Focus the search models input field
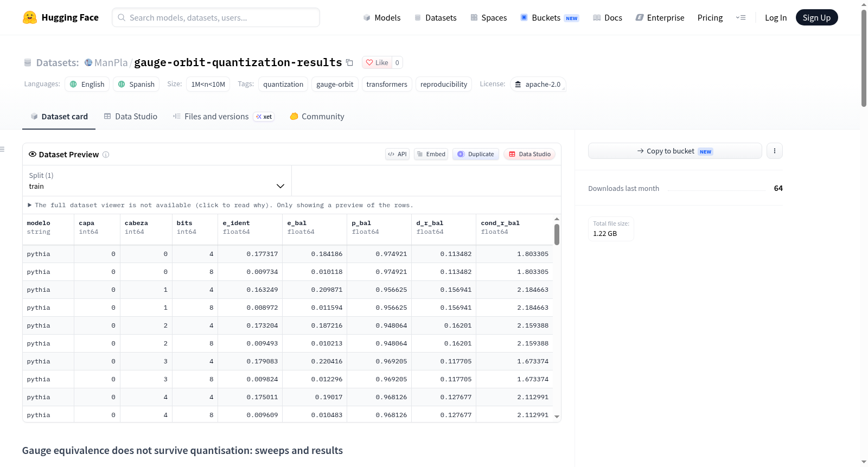The image size is (868, 467). coord(216,17)
